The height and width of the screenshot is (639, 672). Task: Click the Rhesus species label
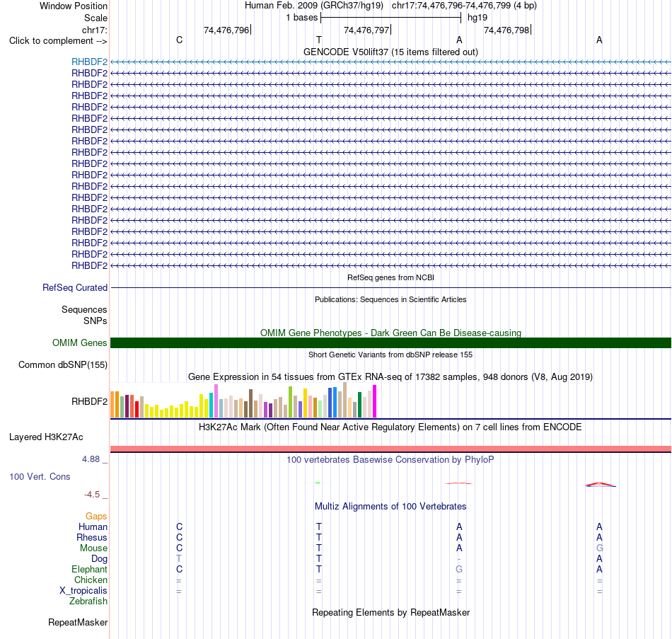click(x=92, y=538)
